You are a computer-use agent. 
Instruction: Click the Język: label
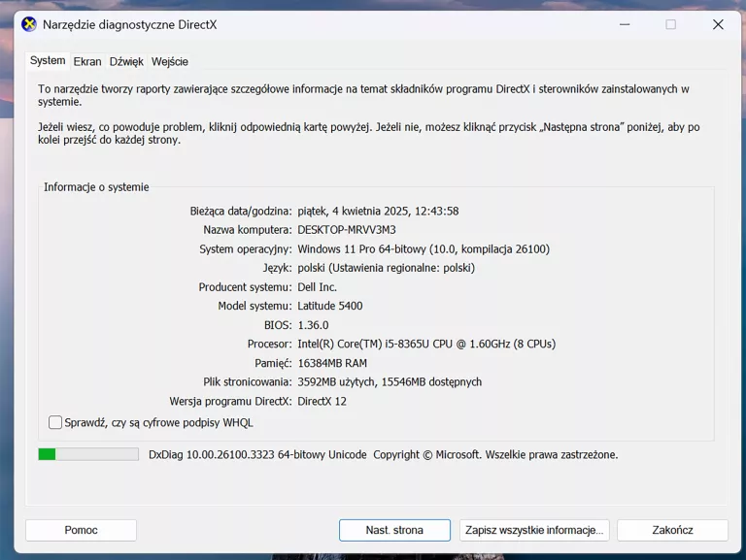278,268
